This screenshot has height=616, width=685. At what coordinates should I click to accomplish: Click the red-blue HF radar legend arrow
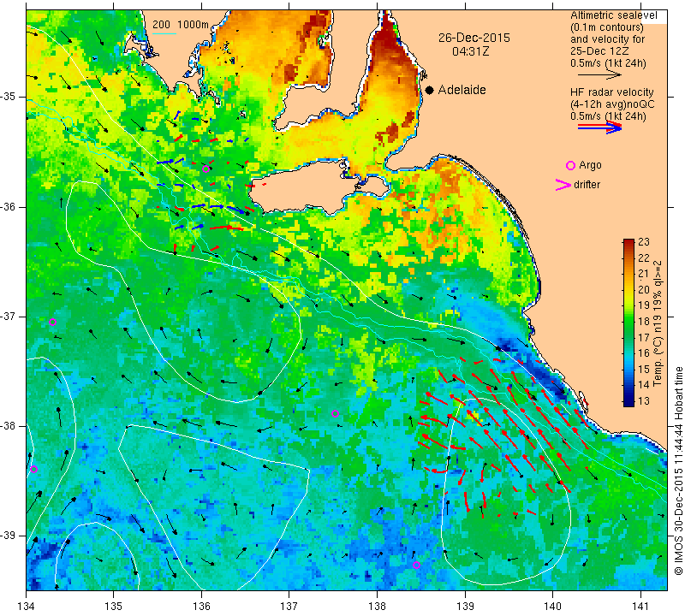coord(599,127)
